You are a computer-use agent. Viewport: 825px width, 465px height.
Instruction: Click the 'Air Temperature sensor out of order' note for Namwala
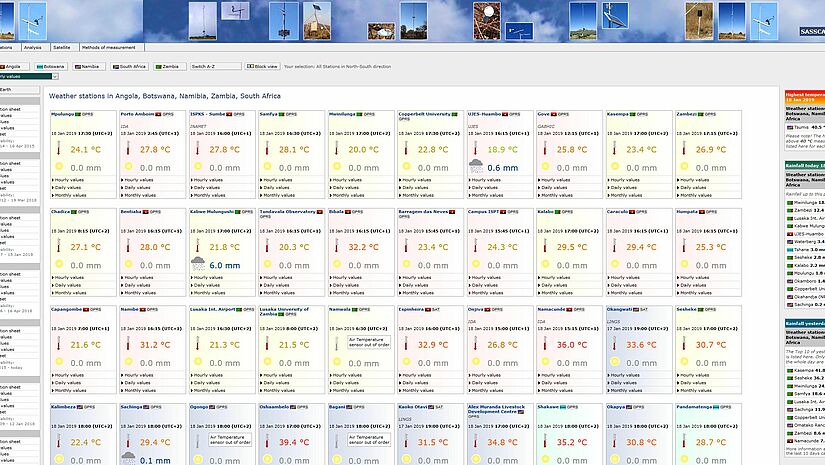(x=369, y=342)
